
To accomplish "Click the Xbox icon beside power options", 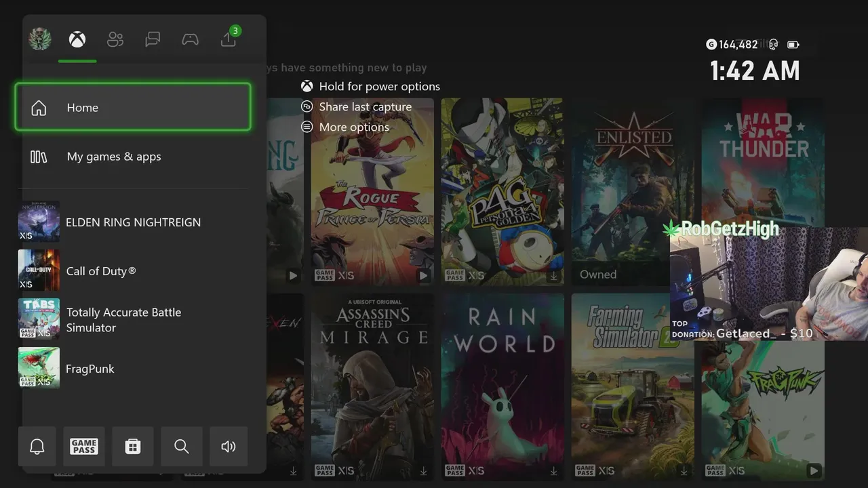I will coord(307,86).
